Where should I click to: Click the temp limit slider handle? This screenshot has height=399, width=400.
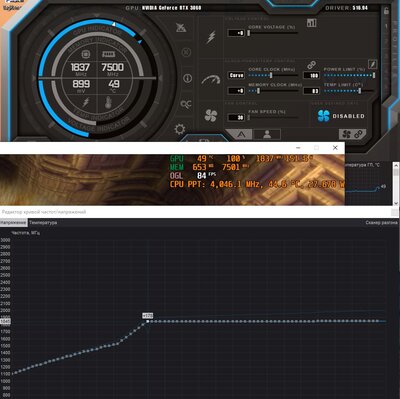(359, 91)
